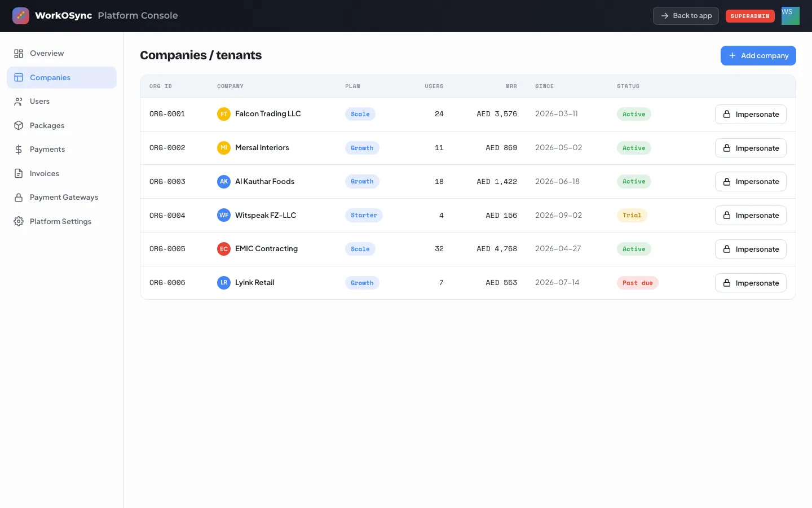This screenshot has width=812, height=508.
Task: Click the MRR column header
Action: click(x=511, y=86)
